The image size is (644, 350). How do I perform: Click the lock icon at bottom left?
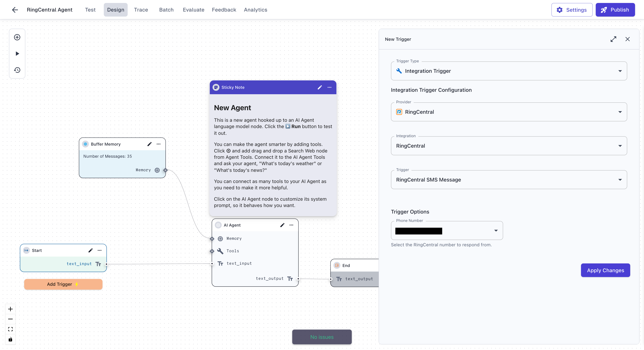[10, 339]
